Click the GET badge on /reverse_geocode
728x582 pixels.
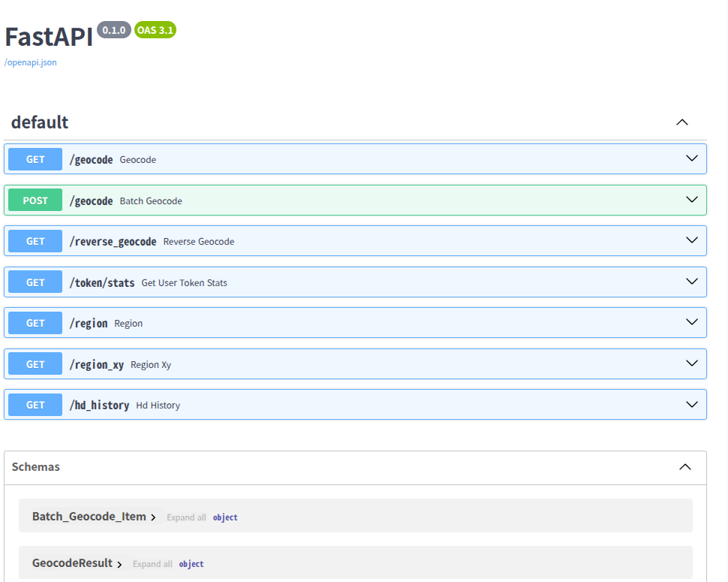click(x=35, y=241)
